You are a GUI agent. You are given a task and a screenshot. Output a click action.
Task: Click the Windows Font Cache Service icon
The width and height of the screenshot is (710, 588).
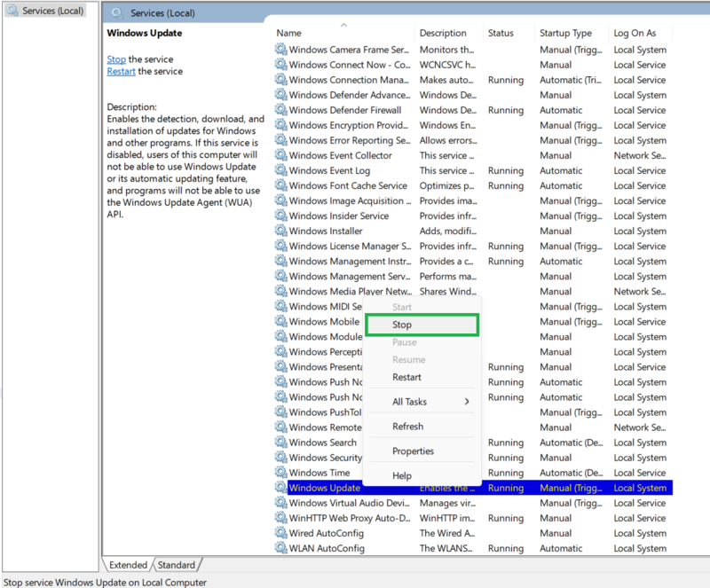[281, 186]
